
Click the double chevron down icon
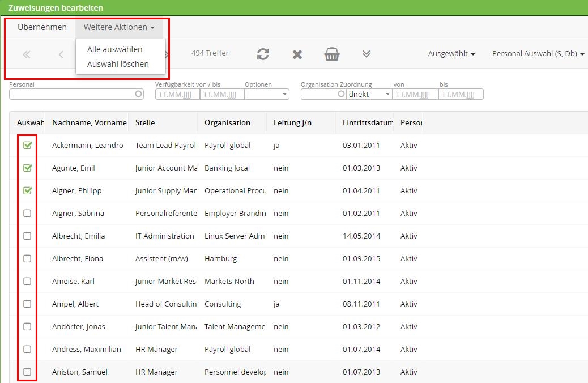(367, 54)
